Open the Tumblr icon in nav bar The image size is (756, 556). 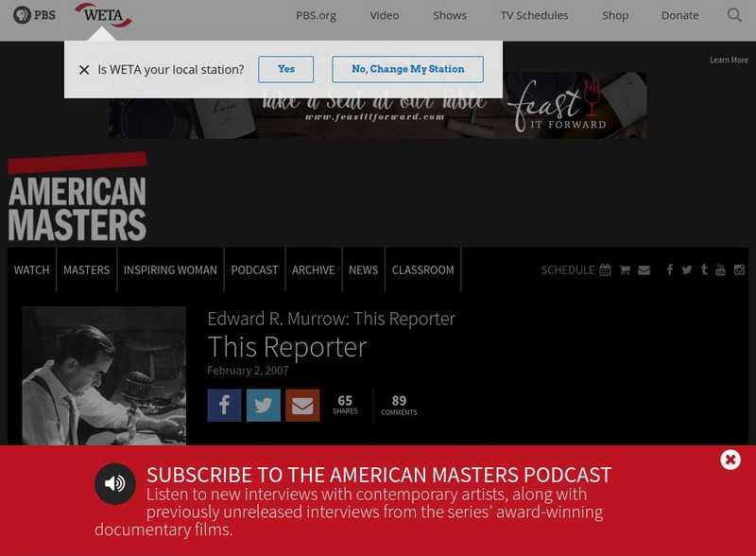pyautogui.click(x=704, y=269)
